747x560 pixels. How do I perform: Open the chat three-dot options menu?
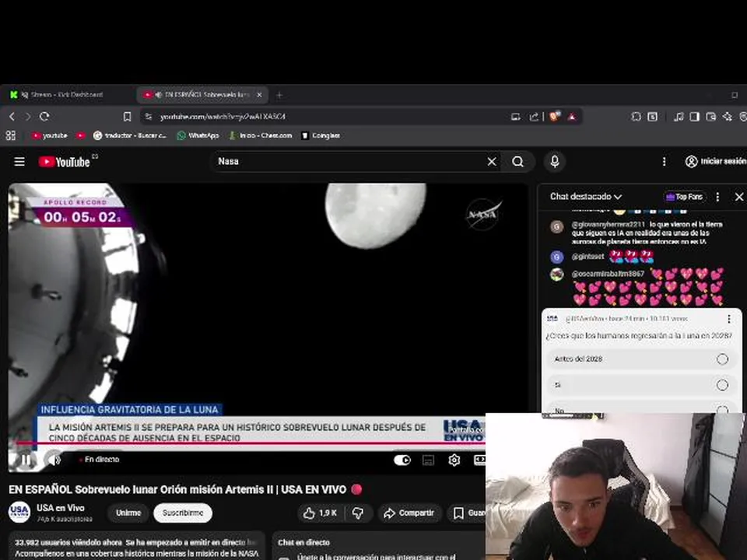(x=717, y=197)
